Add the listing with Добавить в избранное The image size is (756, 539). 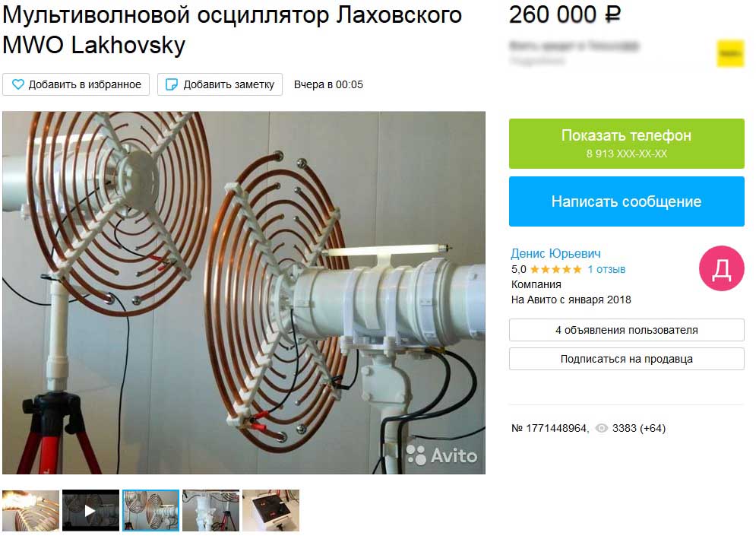point(76,84)
